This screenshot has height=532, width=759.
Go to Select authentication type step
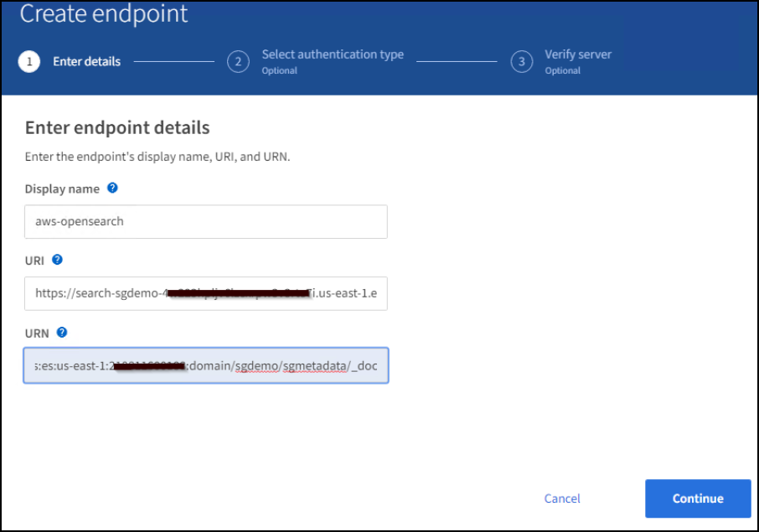coord(332,54)
